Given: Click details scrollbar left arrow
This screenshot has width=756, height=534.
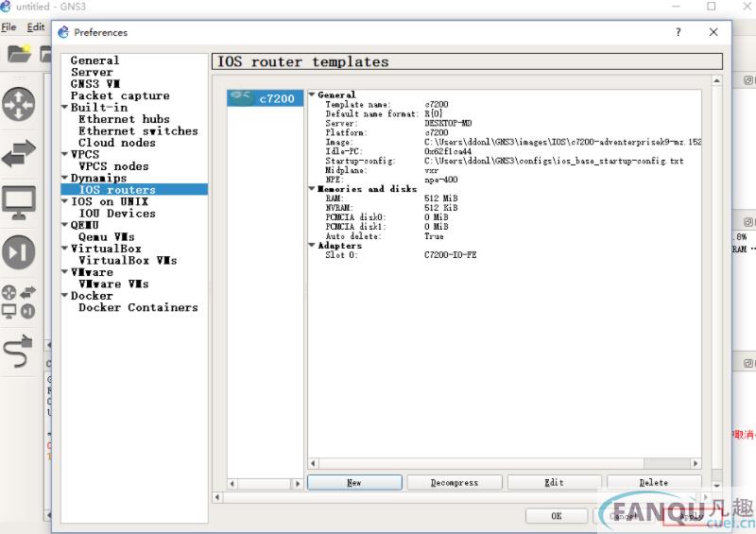Looking at the screenshot, I should pyautogui.click(x=313, y=463).
